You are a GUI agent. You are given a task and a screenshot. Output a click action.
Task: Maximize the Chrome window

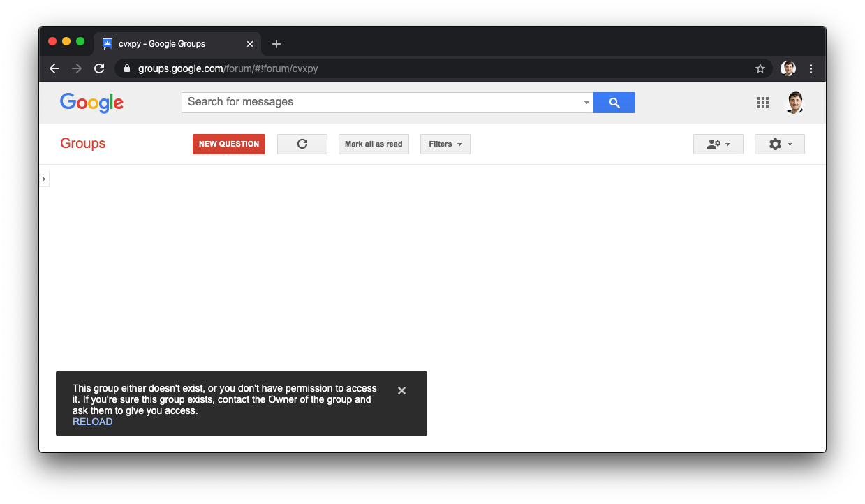tap(80, 41)
